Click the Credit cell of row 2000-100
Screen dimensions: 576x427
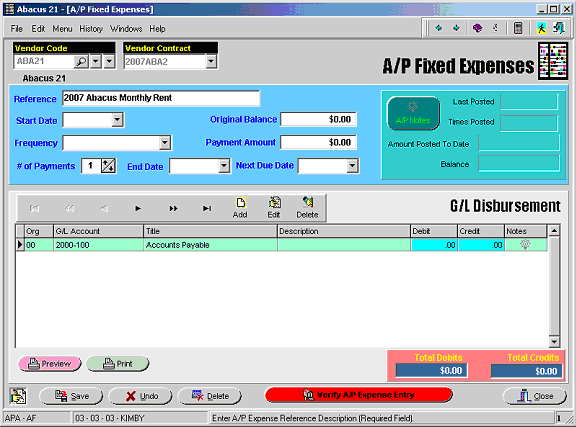[x=481, y=245]
